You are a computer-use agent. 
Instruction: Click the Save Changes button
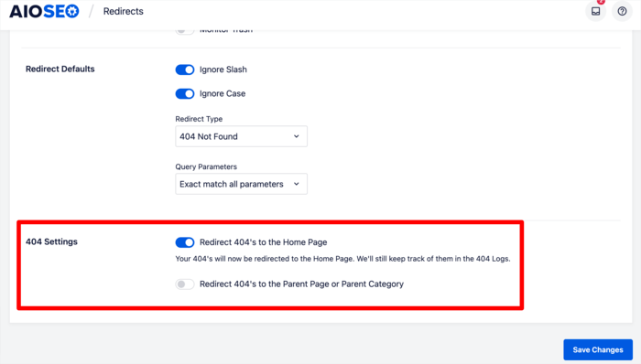tap(598, 349)
